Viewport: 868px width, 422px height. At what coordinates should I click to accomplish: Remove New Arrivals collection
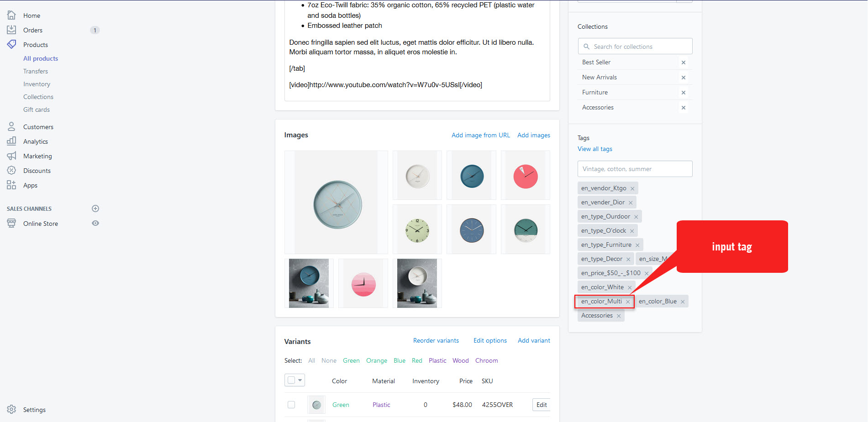coord(684,78)
